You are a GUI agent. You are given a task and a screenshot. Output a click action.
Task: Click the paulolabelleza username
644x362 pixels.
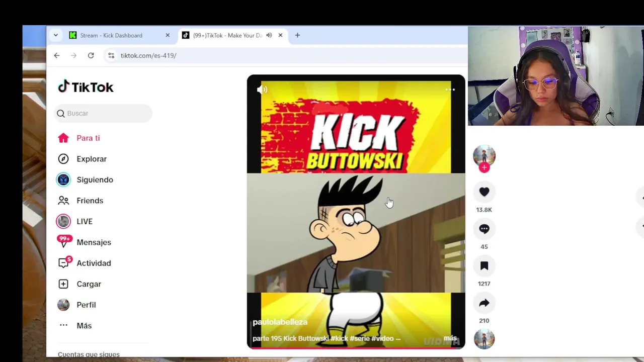coord(280,322)
